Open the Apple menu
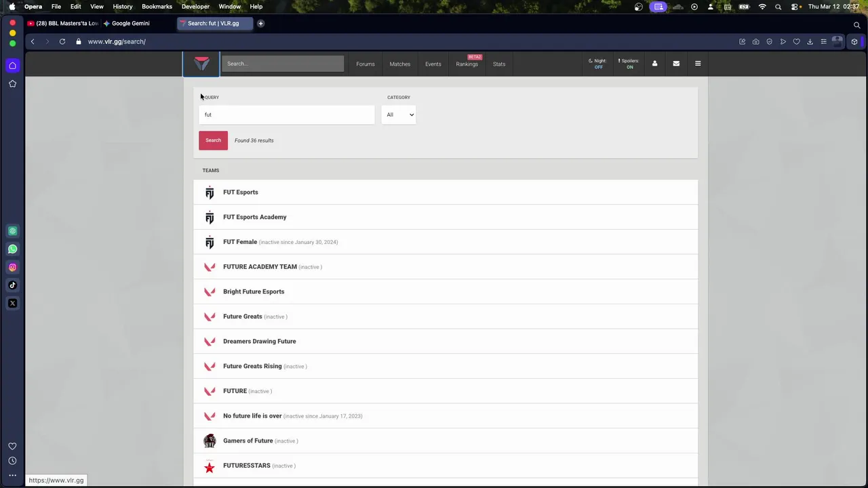Image resolution: width=868 pixels, height=488 pixels. tap(12, 6)
